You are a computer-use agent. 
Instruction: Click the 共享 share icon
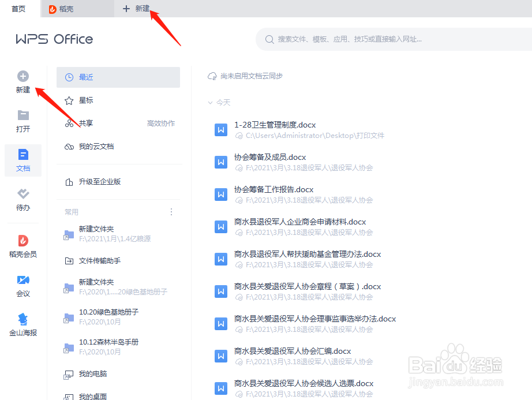tap(69, 124)
